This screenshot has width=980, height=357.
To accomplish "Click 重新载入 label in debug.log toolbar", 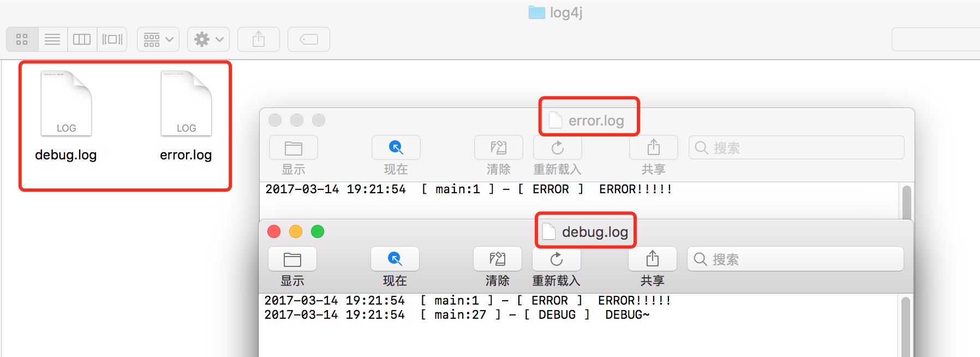I will point(557,281).
